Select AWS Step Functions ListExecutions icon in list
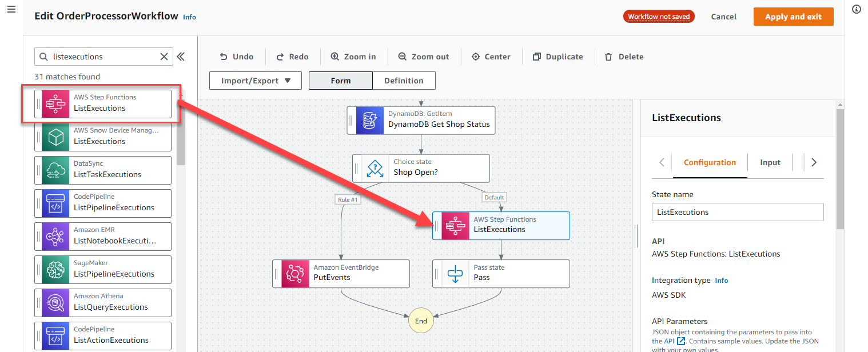The width and height of the screenshot is (868, 352). click(55, 104)
